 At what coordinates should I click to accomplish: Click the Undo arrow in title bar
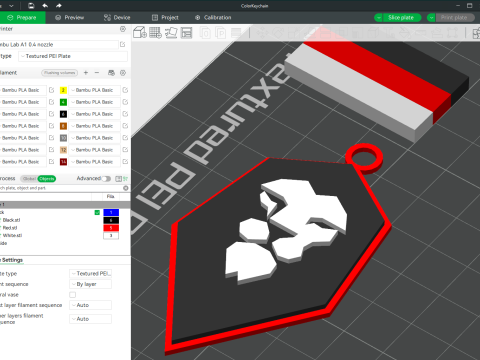tap(45, 6)
